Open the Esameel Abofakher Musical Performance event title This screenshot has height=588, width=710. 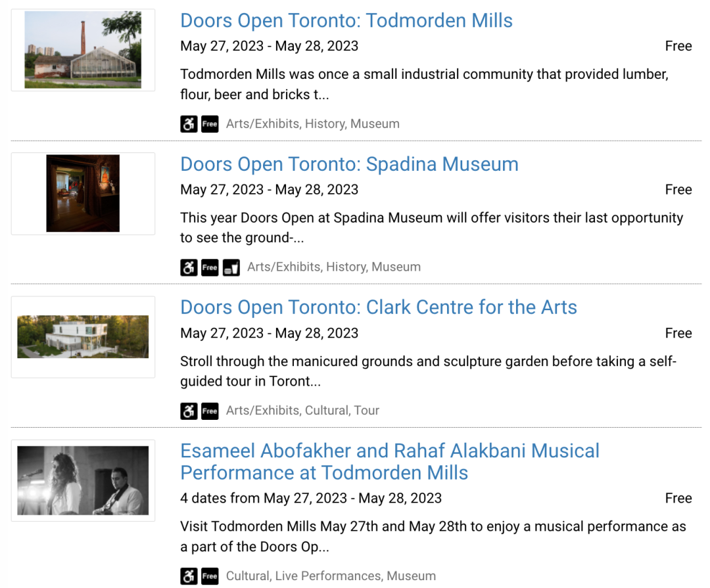(x=389, y=461)
